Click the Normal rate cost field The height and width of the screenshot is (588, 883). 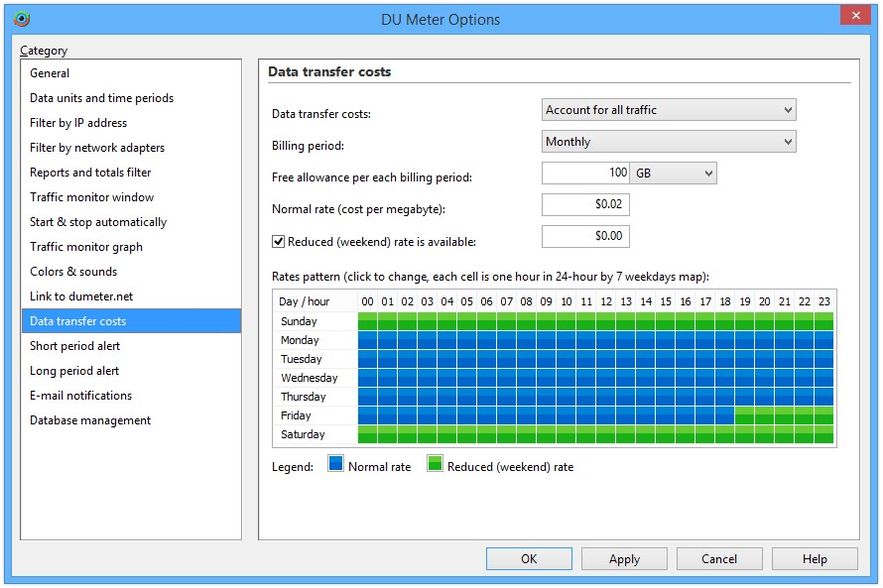(585, 205)
